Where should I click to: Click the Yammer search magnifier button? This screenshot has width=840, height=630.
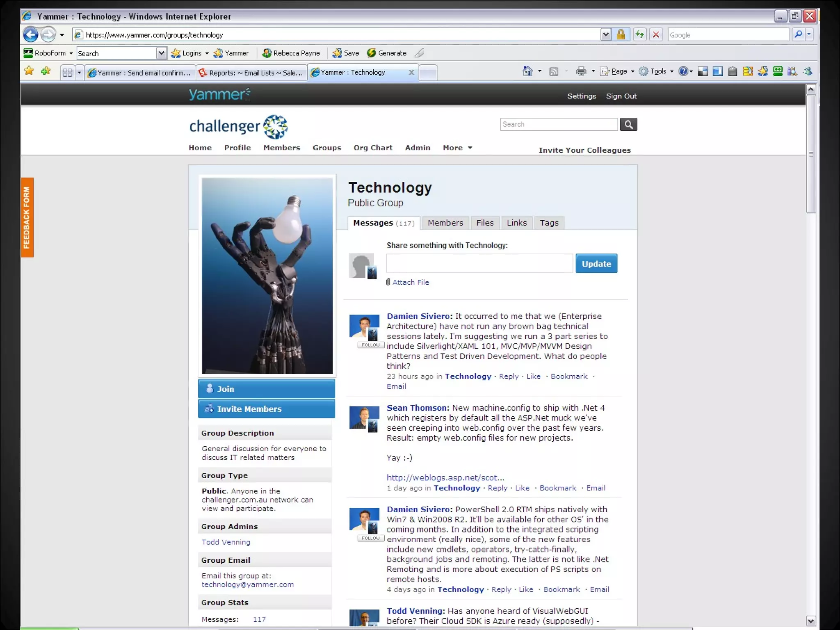point(628,124)
